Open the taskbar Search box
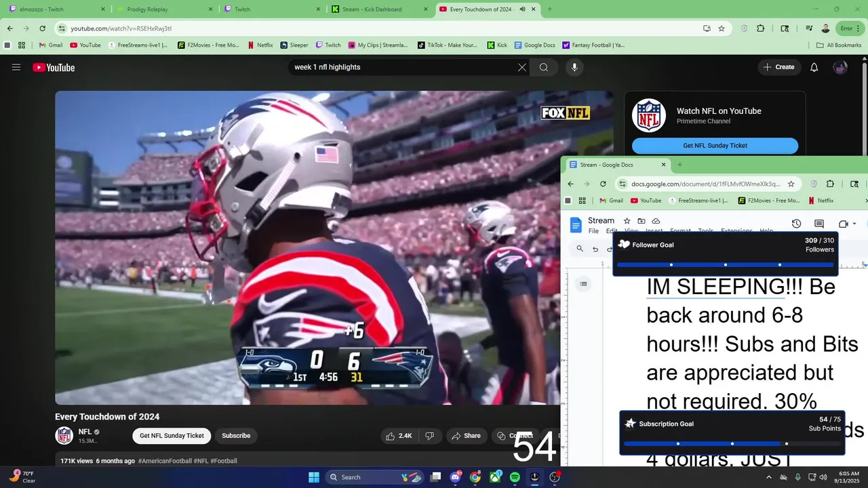 [375, 477]
